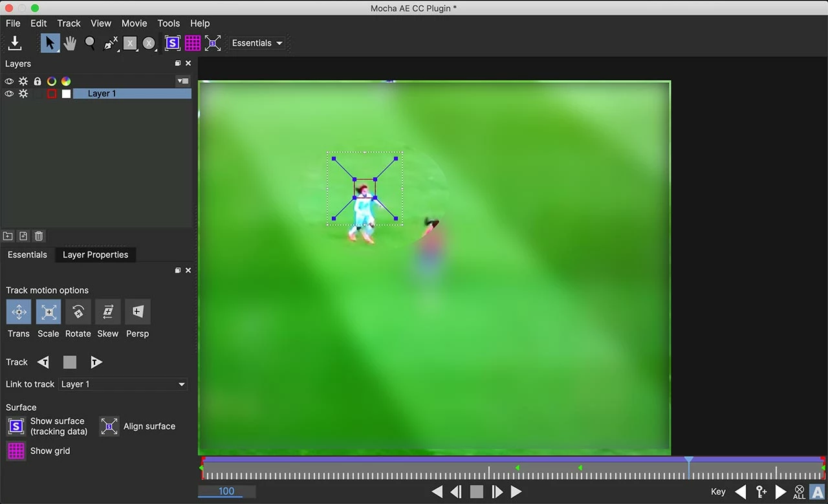This screenshot has width=828, height=504.
Task: Toggle tracking gear for Layer 1
Action: tap(23, 94)
